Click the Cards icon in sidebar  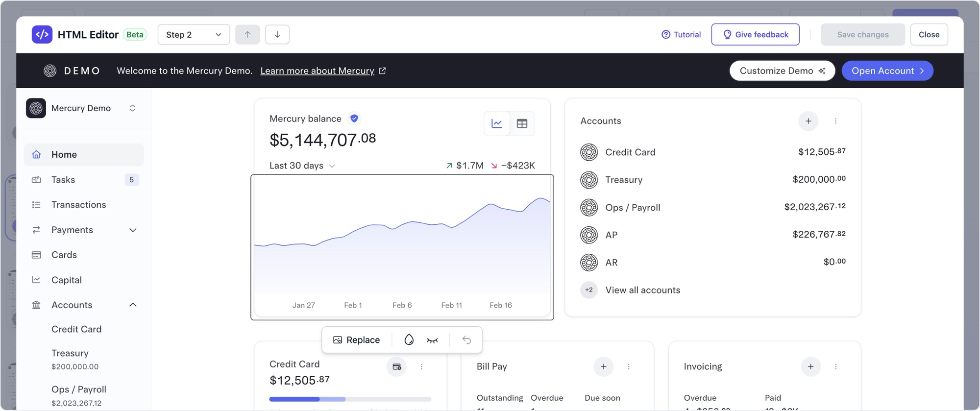point(36,255)
